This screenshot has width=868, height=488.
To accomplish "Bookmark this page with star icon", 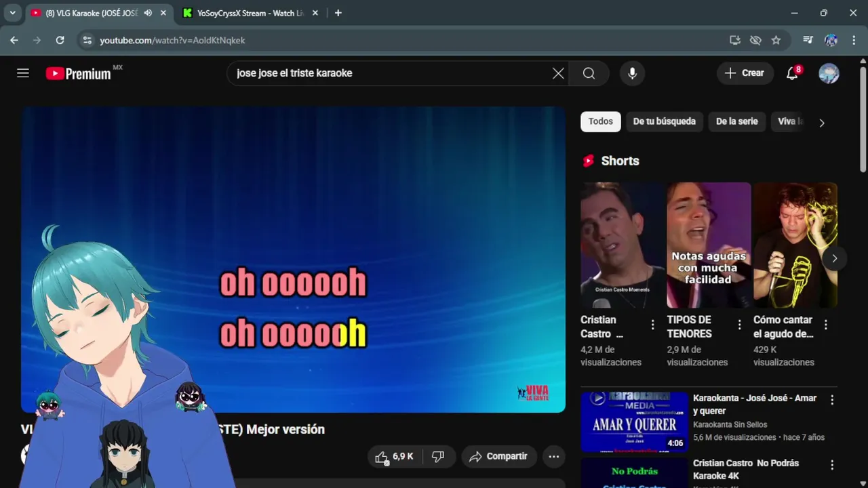I will [776, 41].
